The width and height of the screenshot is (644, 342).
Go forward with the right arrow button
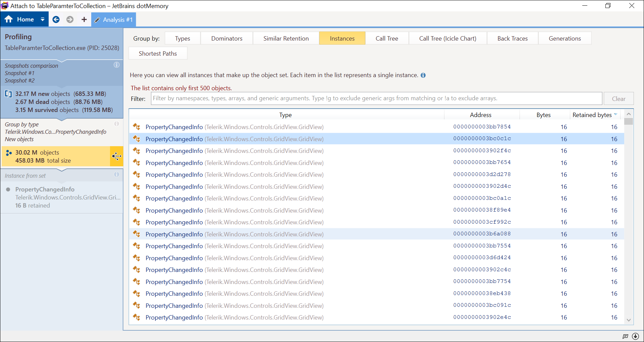click(x=70, y=19)
